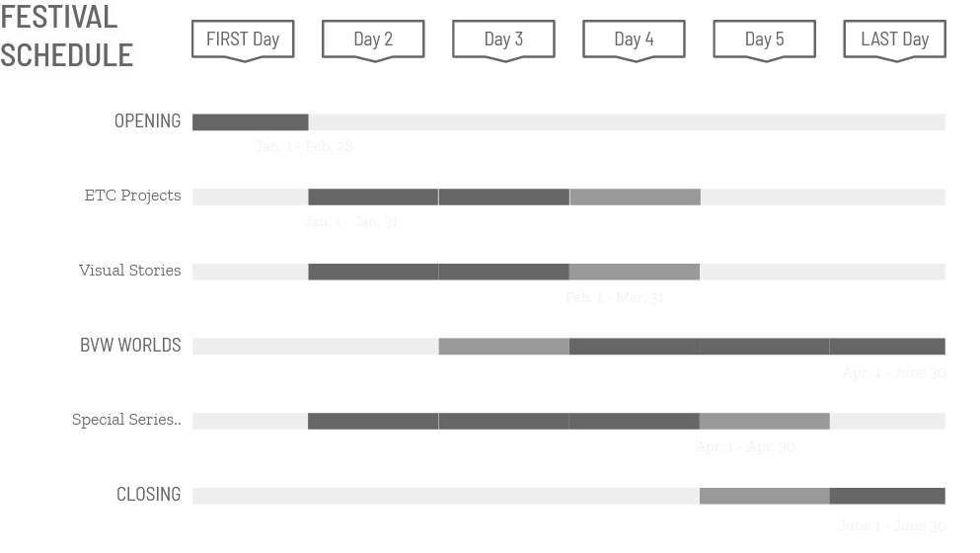This screenshot has width=980, height=553.
Task: Select the Day 2 header box
Action: [373, 40]
